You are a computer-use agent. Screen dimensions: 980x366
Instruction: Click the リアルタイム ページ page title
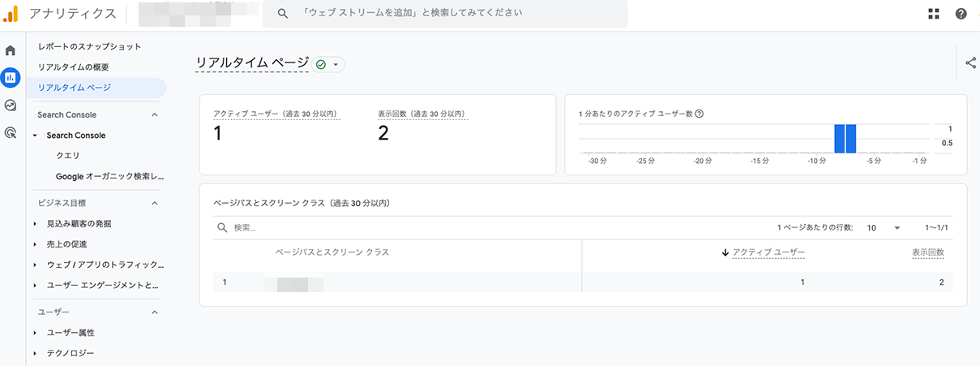click(252, 62)
